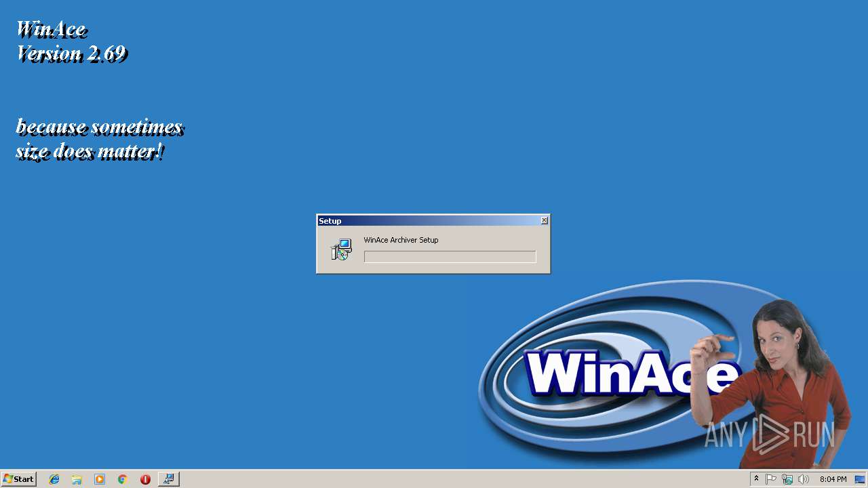Click the WinAce Archiver Setup progress bar

(450, 257)
